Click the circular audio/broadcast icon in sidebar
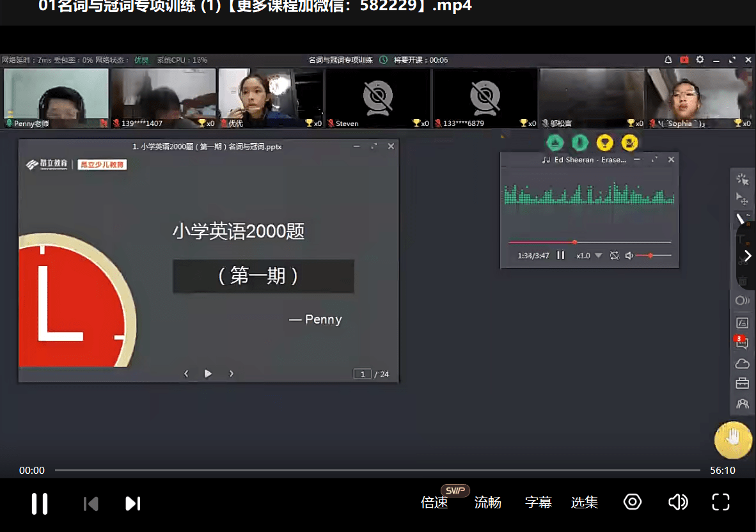Screen dimensions: 756x532 tap(743, 301)
